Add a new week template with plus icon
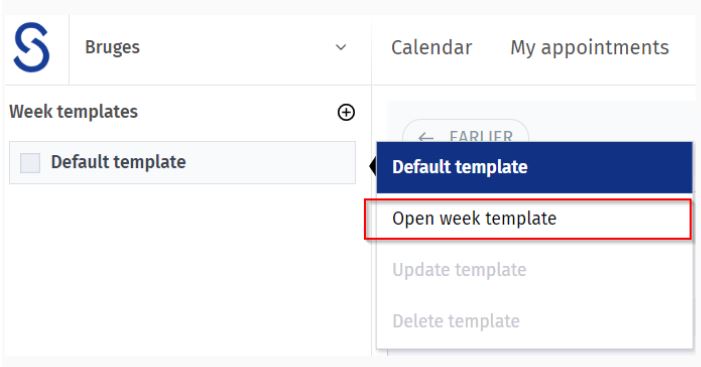This screenshot has width=701, height=367. 346,112
